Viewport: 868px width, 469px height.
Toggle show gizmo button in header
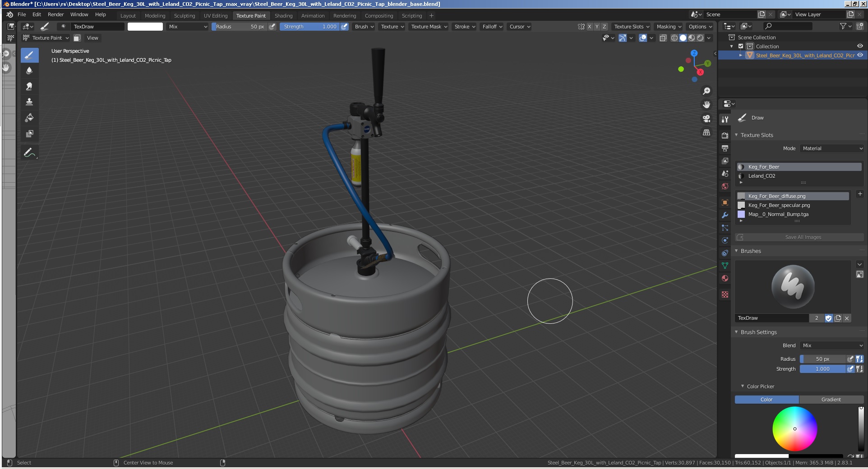tap(623, 38)
